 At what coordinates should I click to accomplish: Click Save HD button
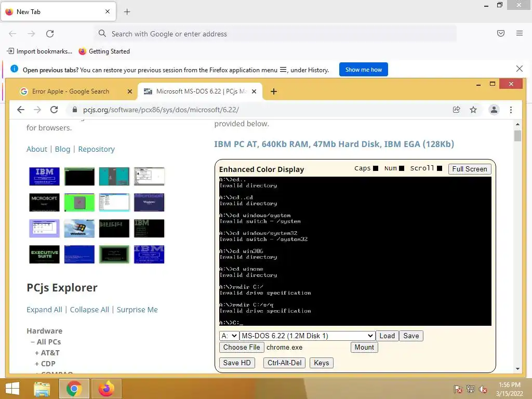point(237,363)
